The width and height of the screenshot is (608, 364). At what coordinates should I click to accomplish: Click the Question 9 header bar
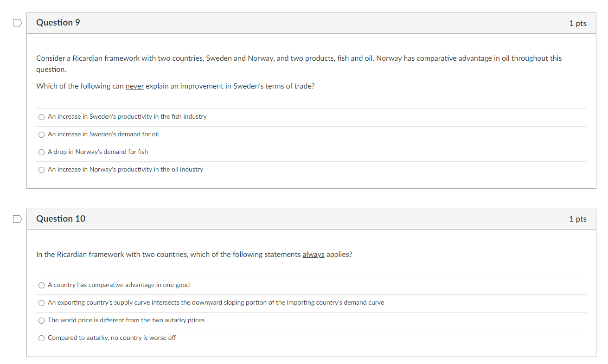311,22
